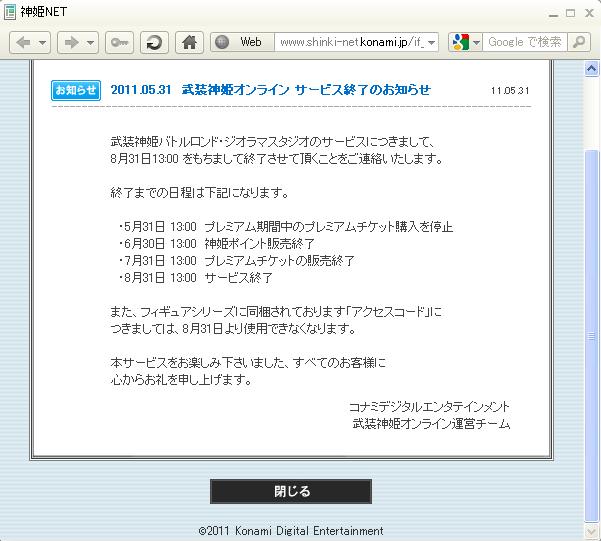The width and height of the screenshot is (601, 541).
Task: Click the 11.05.31 date text
Action: 510,91
